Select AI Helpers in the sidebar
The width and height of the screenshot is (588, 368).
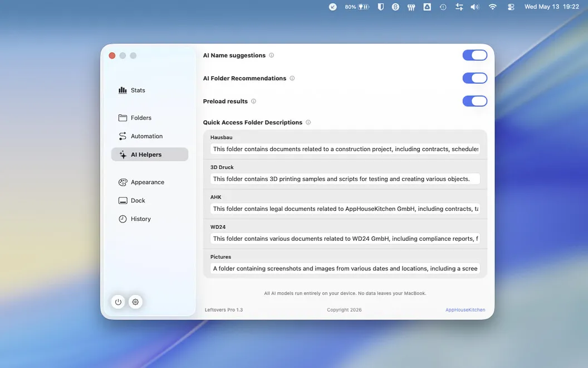pyautogui.click(x=150, y=154)
